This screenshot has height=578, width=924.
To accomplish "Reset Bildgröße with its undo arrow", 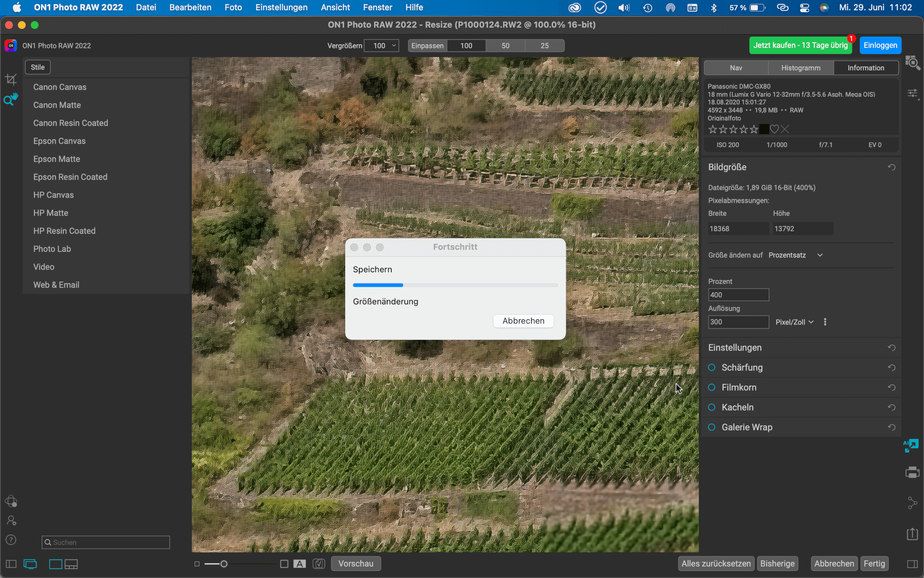I will (x=892, y=168).
